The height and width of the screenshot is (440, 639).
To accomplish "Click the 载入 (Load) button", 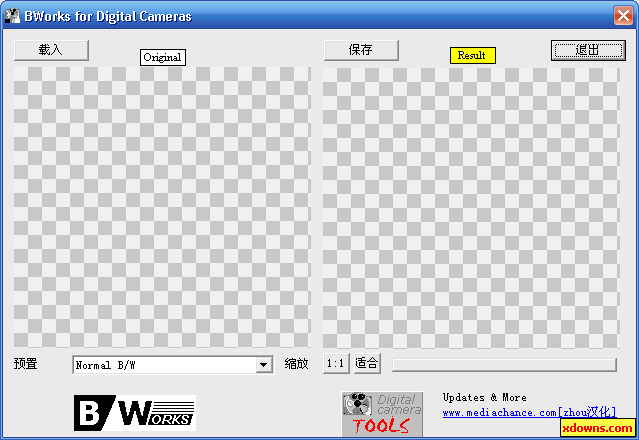I will coord(51,50).
